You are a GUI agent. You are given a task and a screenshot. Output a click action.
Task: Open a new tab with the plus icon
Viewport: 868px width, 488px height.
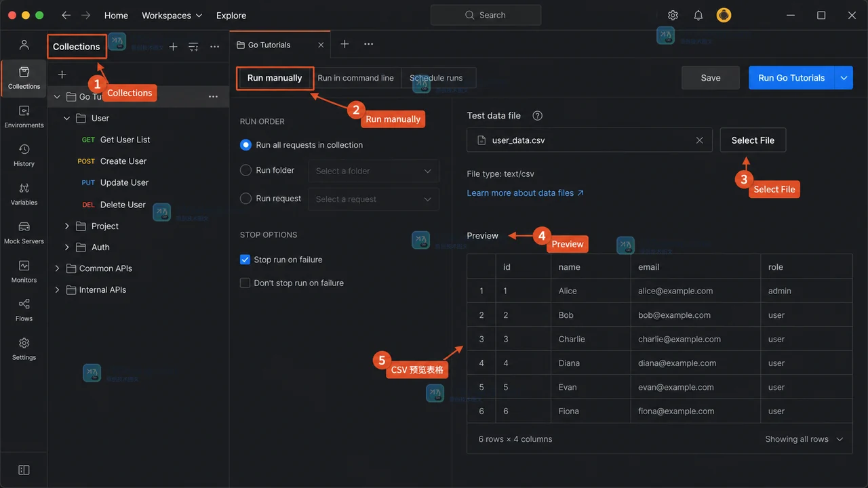point(344,44)
